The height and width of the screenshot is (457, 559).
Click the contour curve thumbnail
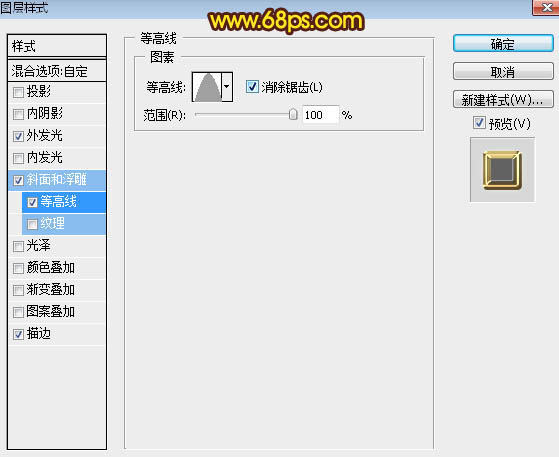207,87
